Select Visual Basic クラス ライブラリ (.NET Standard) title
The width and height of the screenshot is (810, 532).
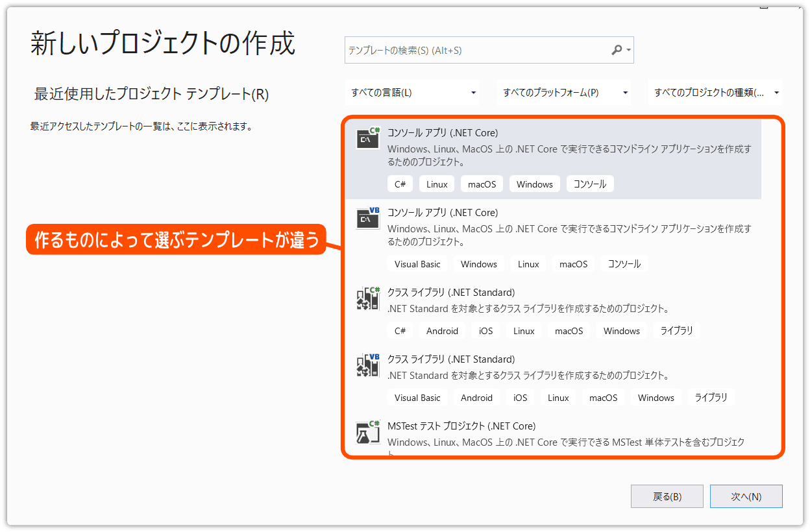point(451,359)
